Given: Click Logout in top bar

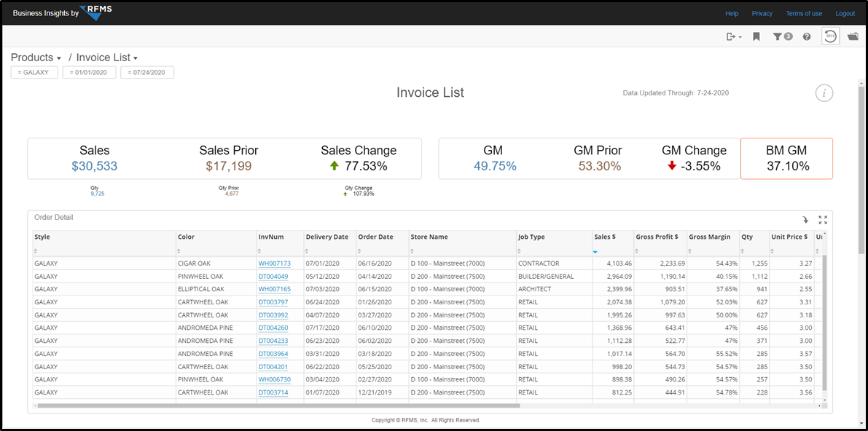Looking at the screenshot, I should [x=845, y=13].
